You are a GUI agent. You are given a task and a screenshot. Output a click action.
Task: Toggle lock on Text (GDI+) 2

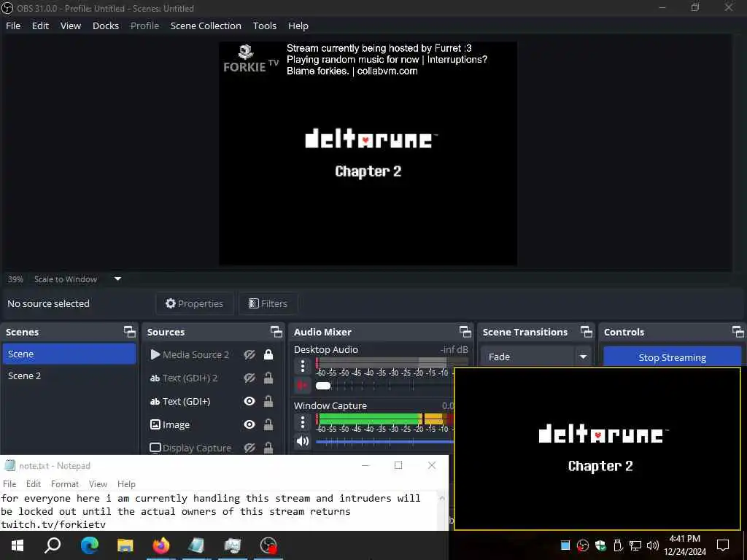pyautogui.click(x=268, y=378)
